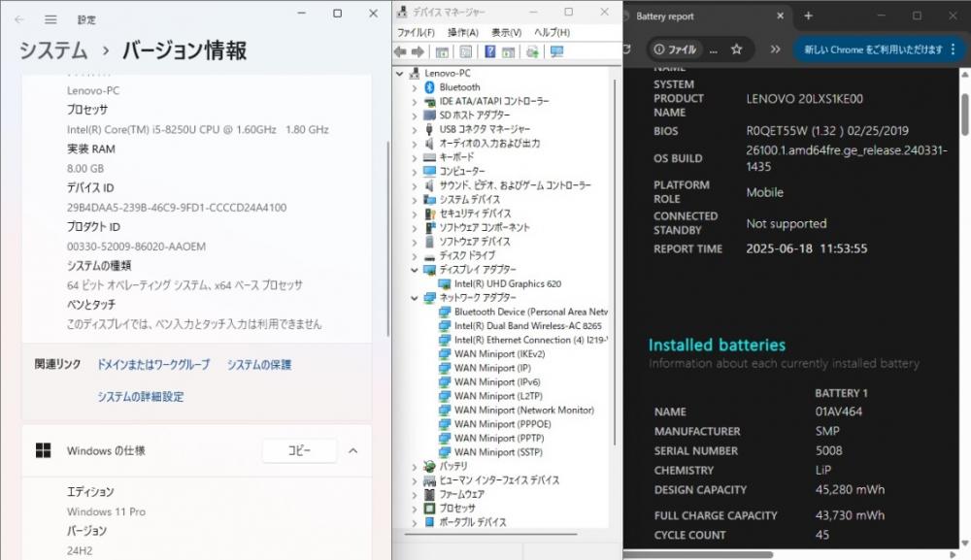Open the システムの詳細設定 link
Viewport: 971px width, 560px height.
[x=141, y=397]
